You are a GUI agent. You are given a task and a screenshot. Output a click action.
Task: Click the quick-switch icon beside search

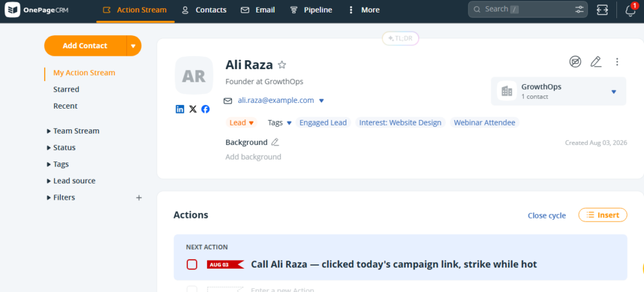[x=602, y=10]
